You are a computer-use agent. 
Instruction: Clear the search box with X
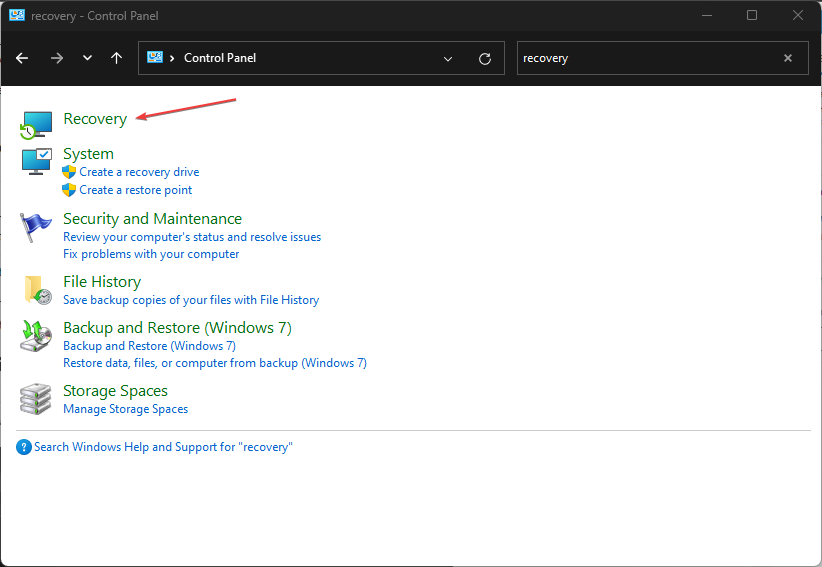tap(788, 58)
